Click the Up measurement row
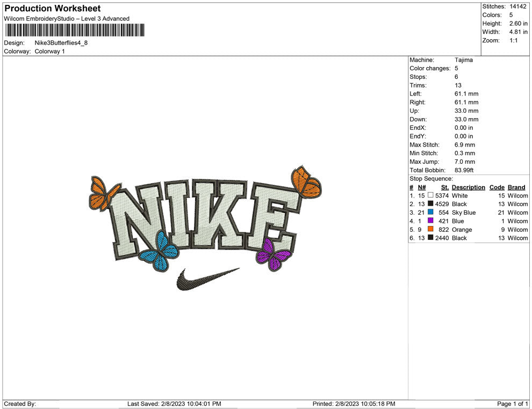The height and width of the screenshot is (409, 532). [x=444, y=111]
